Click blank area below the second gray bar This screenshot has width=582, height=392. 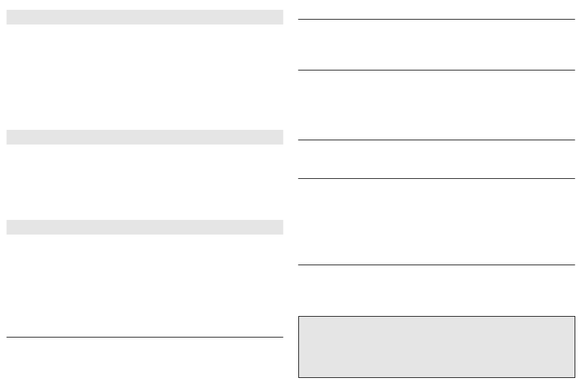click(145, 182)
